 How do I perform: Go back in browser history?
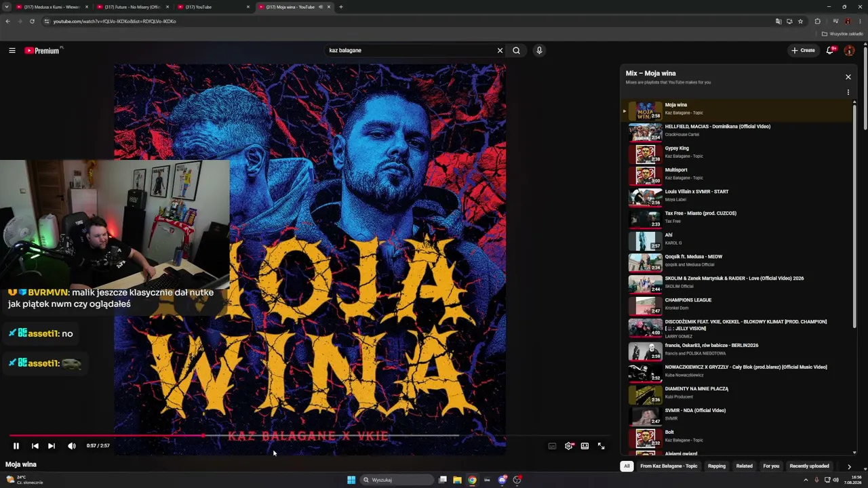coord(7,21)
